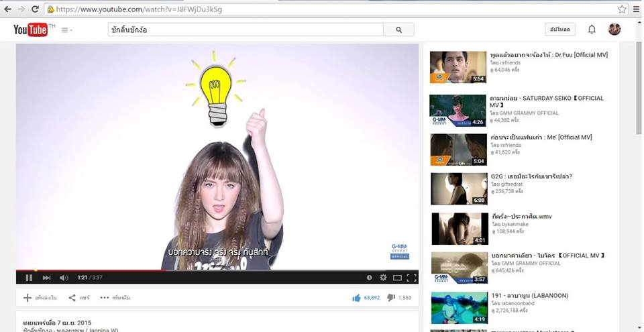Screen dimensions: 644x332
Task: Open the 'Add to' playlist menu
Action: click(40, 297)
